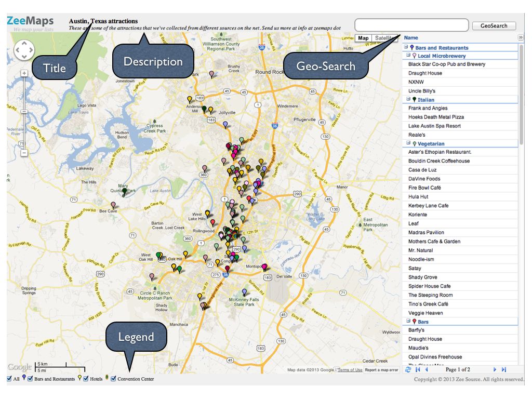Image resolution: width=532 pixels, height=399 pixels.
Task: Select Black Star Co-op Pub and Brewery
Action: 460,64
